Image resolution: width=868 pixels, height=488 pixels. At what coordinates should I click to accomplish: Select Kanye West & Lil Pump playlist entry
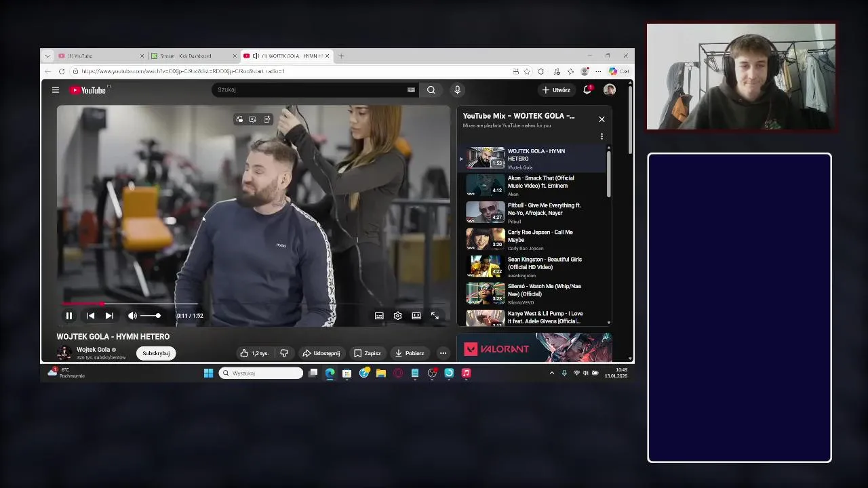(532, 317)
